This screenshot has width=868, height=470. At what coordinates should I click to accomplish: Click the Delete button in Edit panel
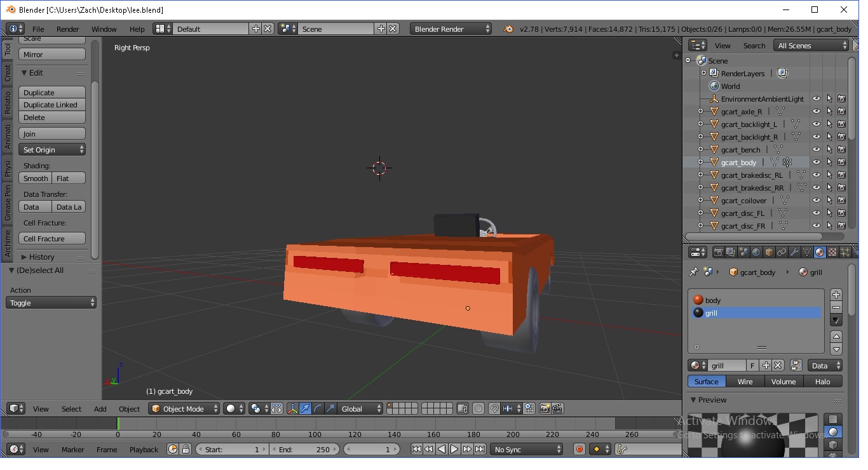click(52, 117)
